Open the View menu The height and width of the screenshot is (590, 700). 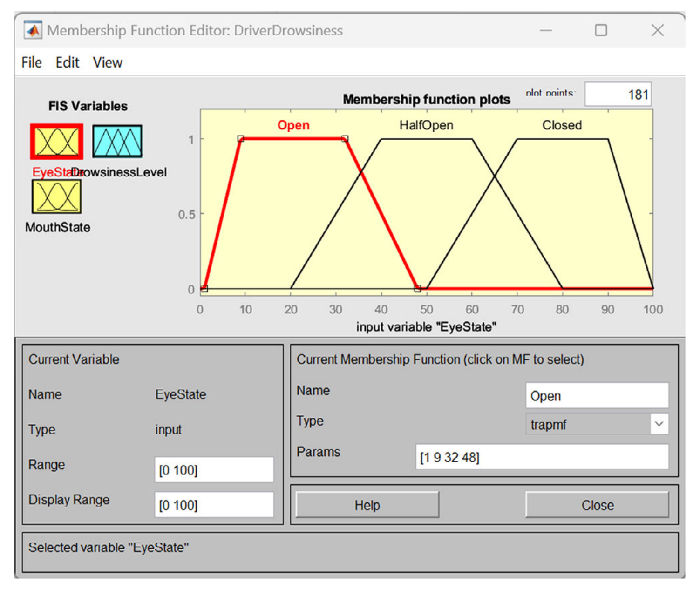click(108, 62)
